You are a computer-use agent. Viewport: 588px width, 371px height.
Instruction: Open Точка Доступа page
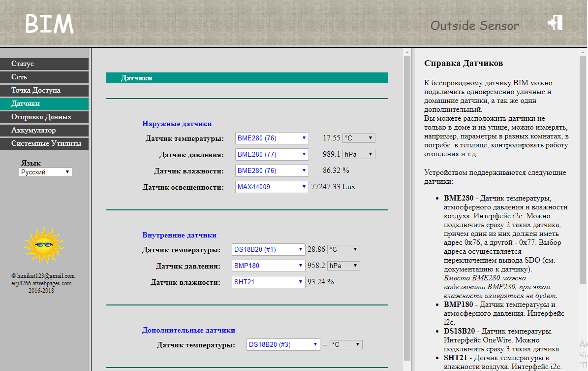click(44, 91)
